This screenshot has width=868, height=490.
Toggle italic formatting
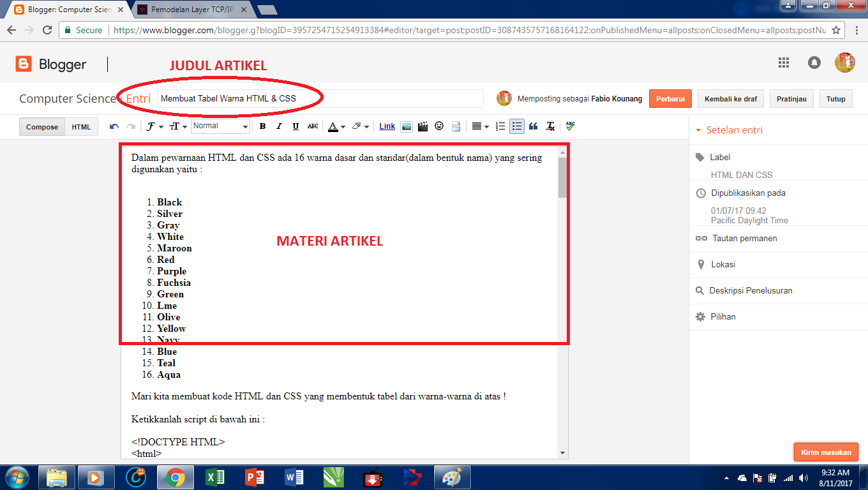coord(278,126)
